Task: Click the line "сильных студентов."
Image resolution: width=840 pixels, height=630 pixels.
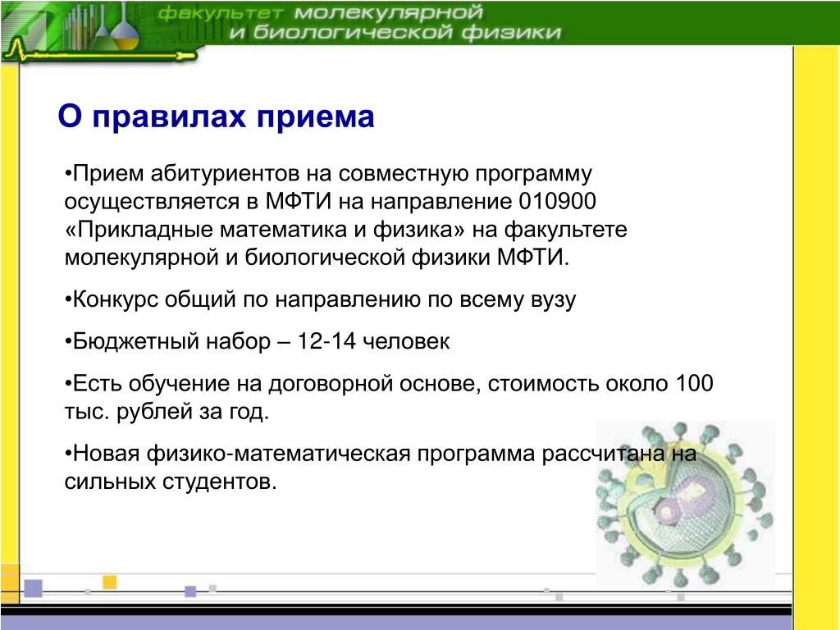Action: pos(171,482)
